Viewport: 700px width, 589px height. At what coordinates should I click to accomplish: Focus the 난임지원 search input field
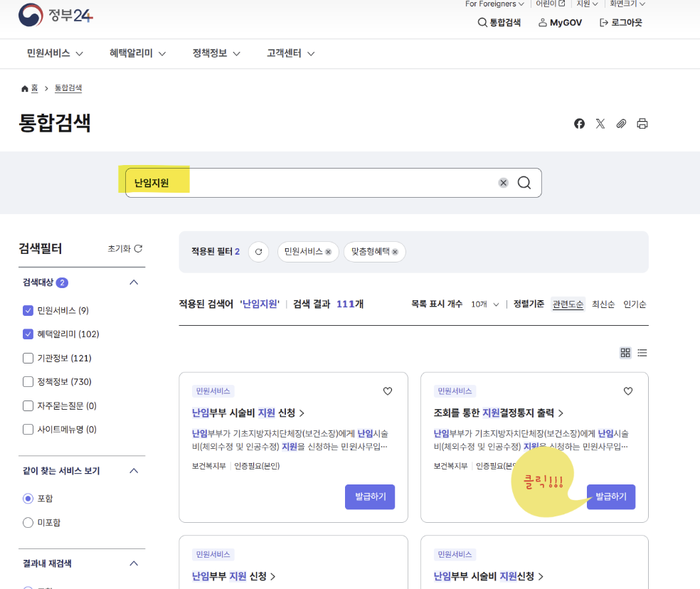[x=334, y=183]
